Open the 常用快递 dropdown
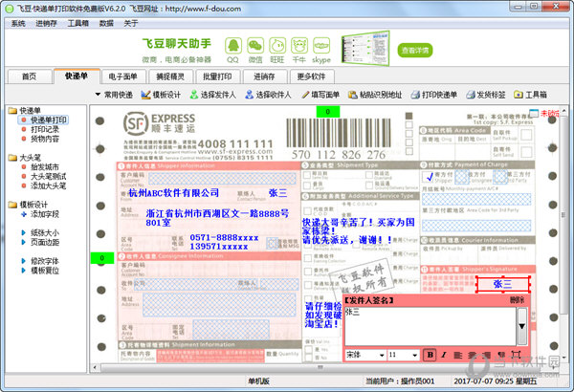The width and height of the screenshot is (574, 392). coord(114,95)
